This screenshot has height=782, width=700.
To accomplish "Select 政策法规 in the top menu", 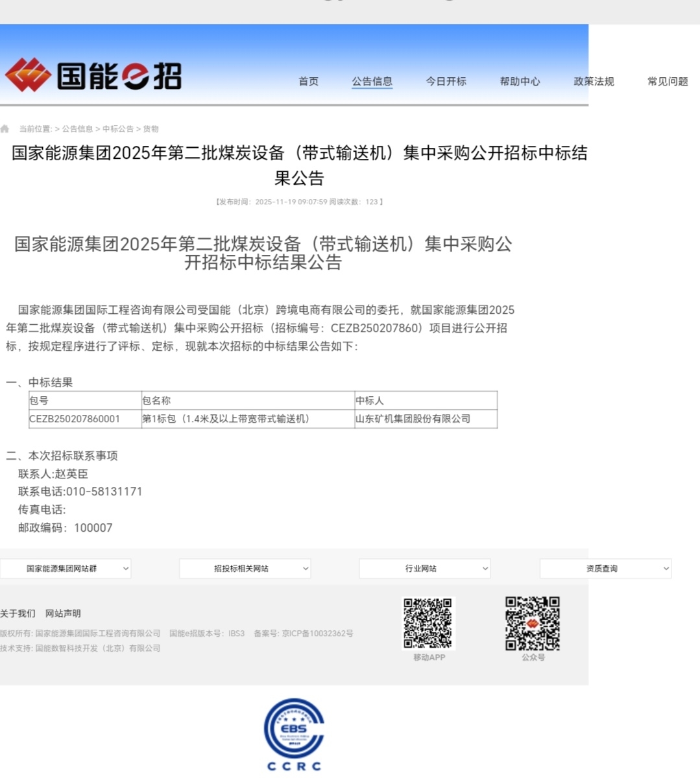I will point(594,82).
